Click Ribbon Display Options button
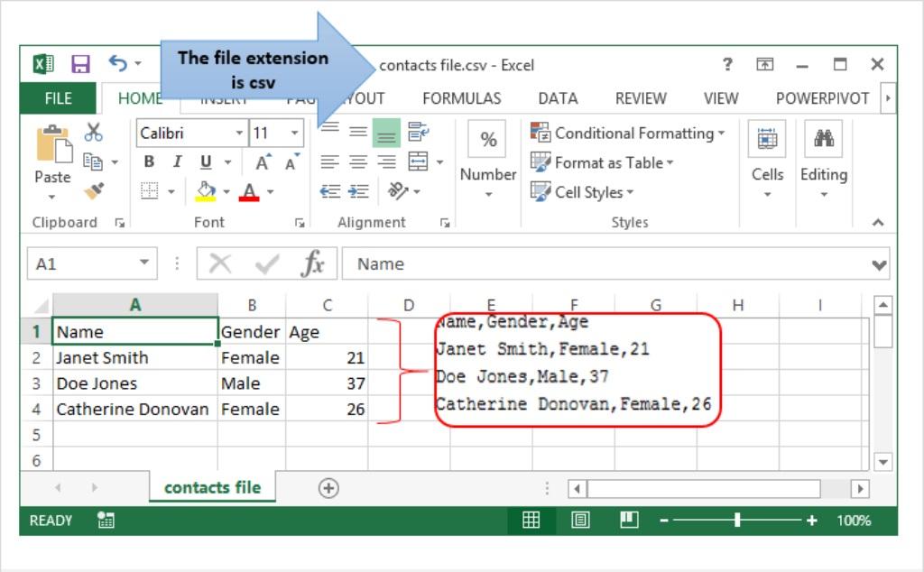Screen dimensions: 924x572 coord(765,64)
